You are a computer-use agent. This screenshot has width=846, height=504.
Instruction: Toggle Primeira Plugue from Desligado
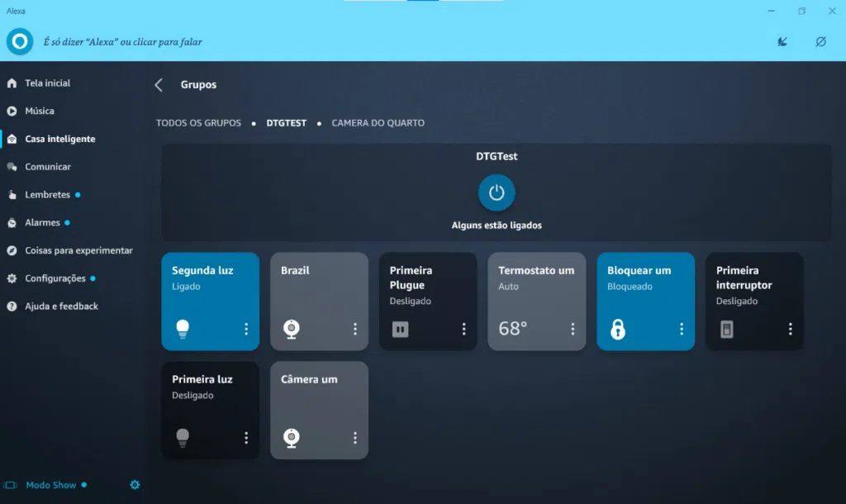coord(401,328)
